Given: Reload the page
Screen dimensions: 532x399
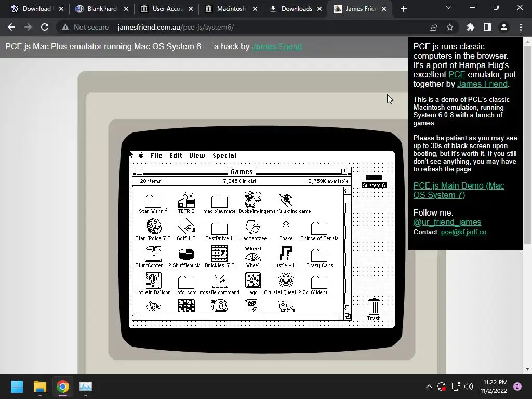Looking at the screenshot, I should coord(45,27).
